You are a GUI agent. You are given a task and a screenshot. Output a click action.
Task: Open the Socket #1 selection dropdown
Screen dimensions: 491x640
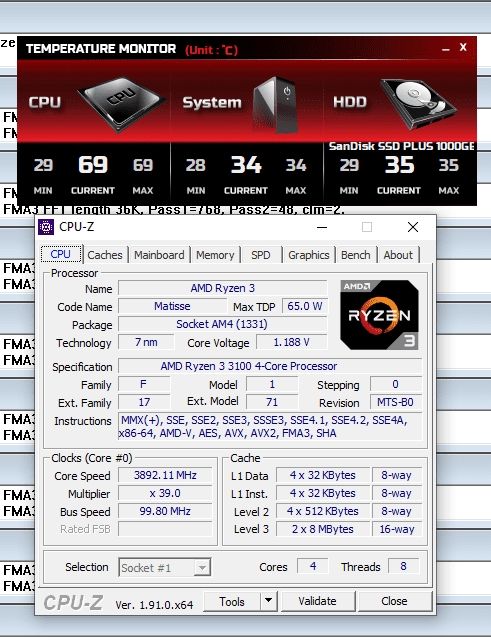tap(164, 567)
